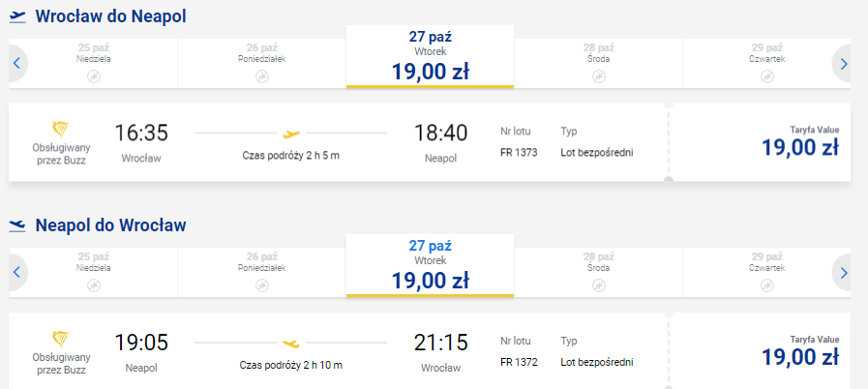Click the landing plane icon beside Neapol do Wrocław

17,225
